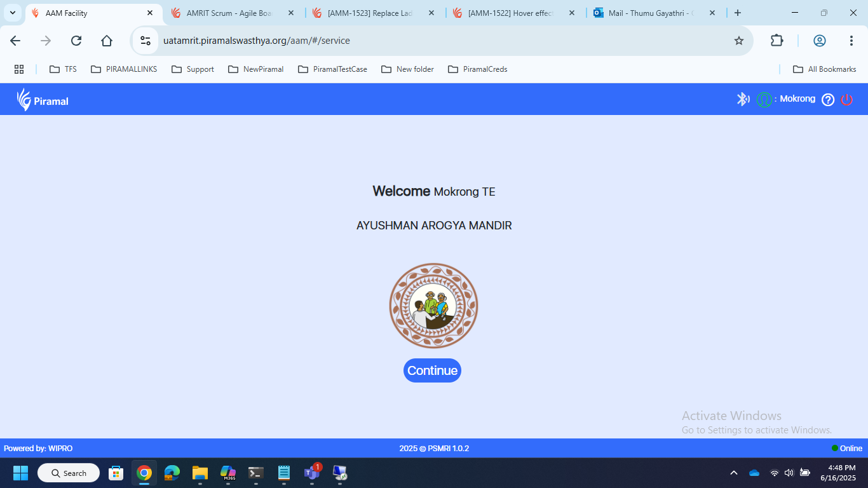Open Microsoft Edge from taskbar
Image resolution: width=868 pixels, height=488 pixels.
[172, 473]
